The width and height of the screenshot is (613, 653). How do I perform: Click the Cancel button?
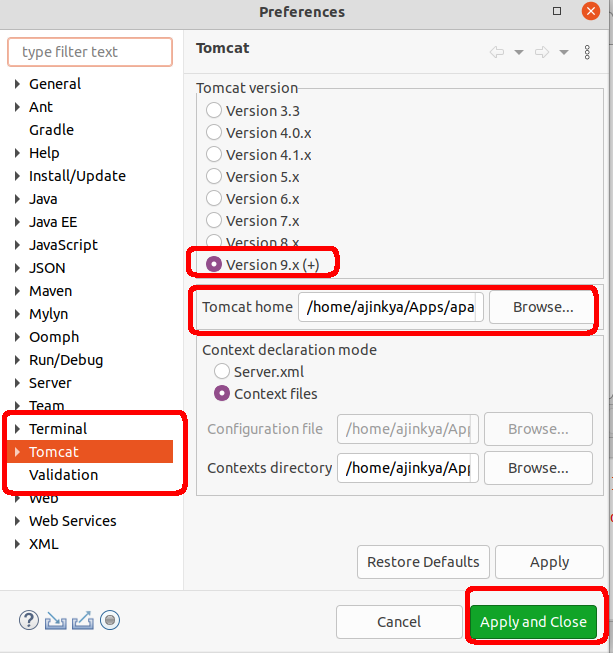click(399, 622)
